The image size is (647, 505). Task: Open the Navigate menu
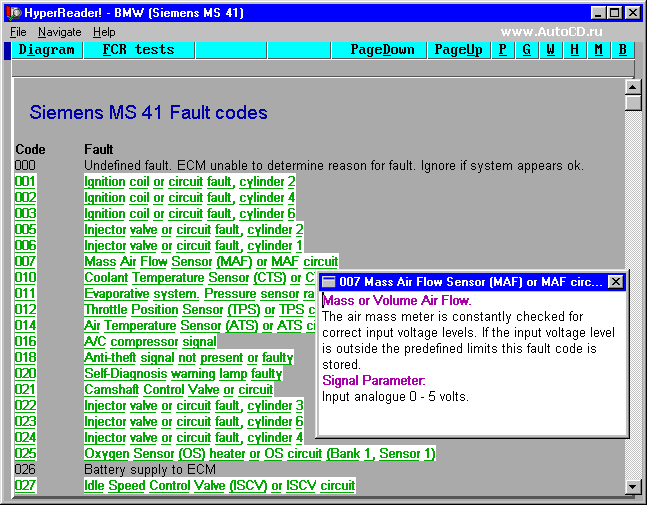[x=59, y=32]
